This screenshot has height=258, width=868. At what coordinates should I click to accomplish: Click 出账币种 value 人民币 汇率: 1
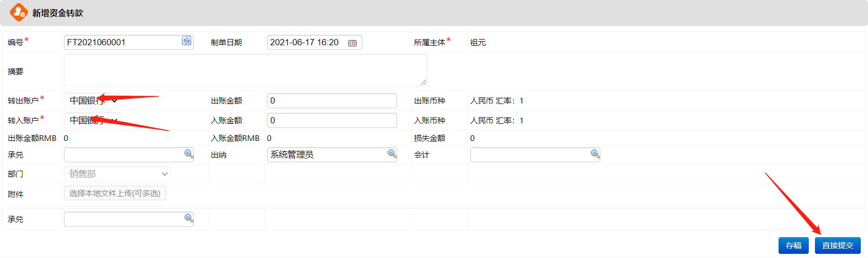pyautogui.click(x=496, y=101)
